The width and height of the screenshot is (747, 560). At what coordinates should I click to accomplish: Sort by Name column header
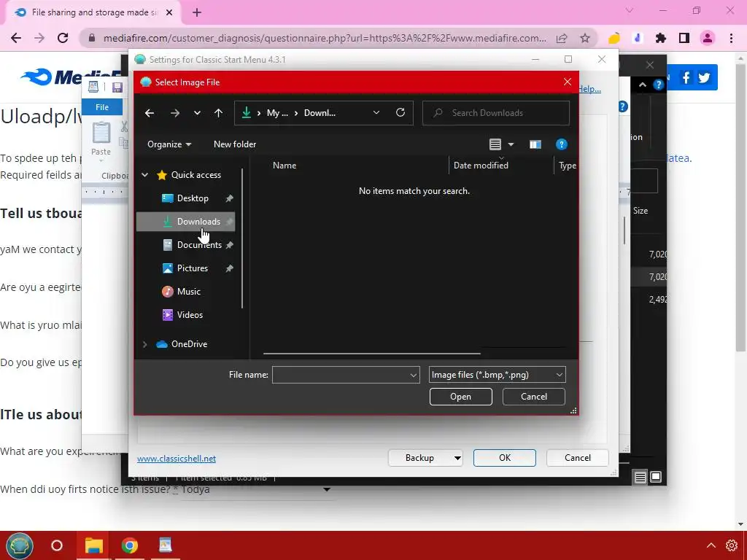285,166
